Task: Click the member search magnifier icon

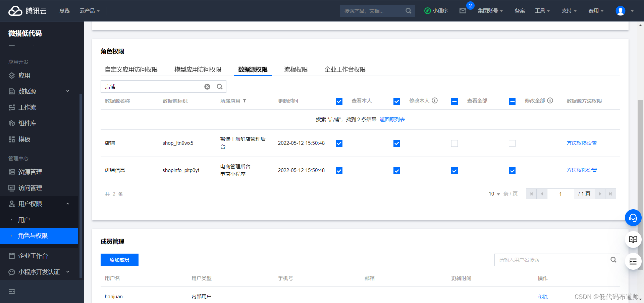Action: coord(613,260)
